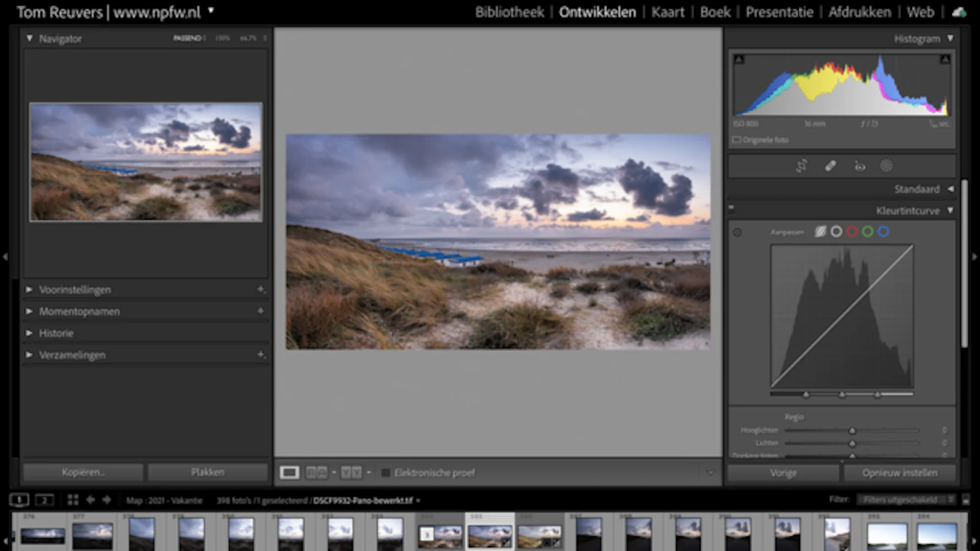The height and width of the screenshot is (551, 980).
Task: Go forward with filmstrip right arrow
Action: click(x=107, y=500)
